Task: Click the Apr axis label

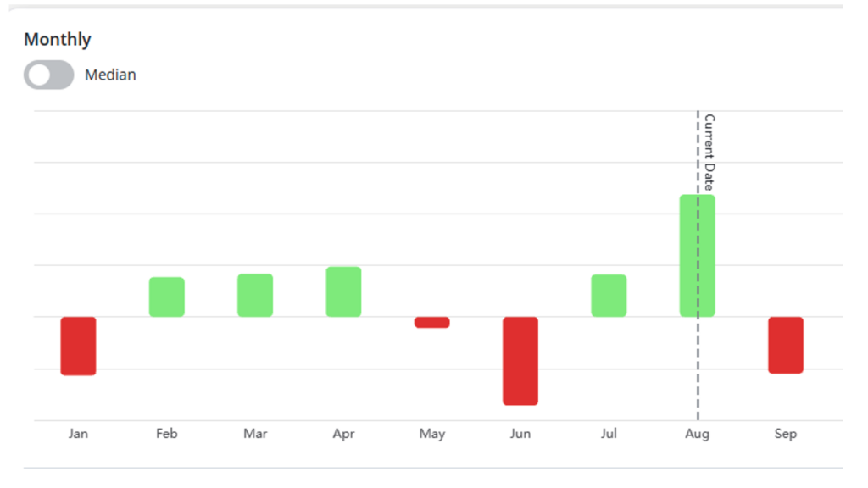Action: coord(344,434)
